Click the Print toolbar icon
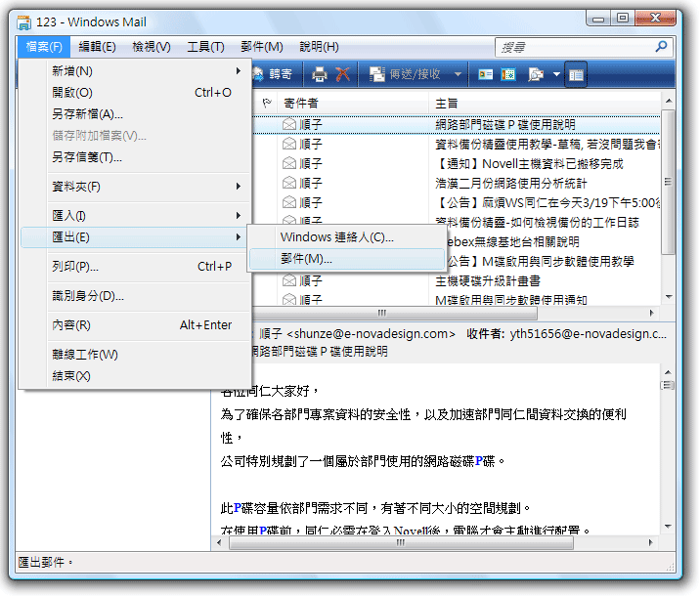Screen dimensions: 700x596 coord(319,74)
